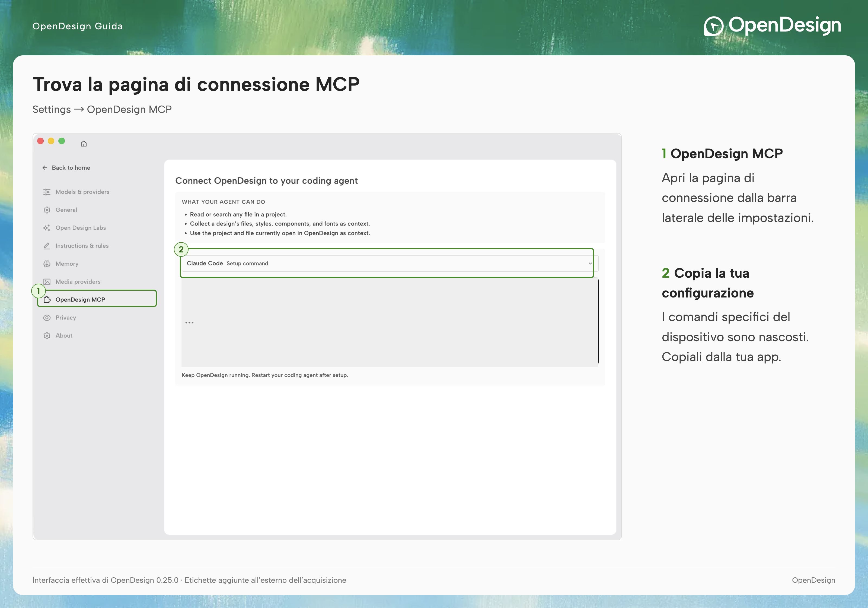Click the Memory brain icon
The image size is (868, 608).
click(x=47, y=264)
